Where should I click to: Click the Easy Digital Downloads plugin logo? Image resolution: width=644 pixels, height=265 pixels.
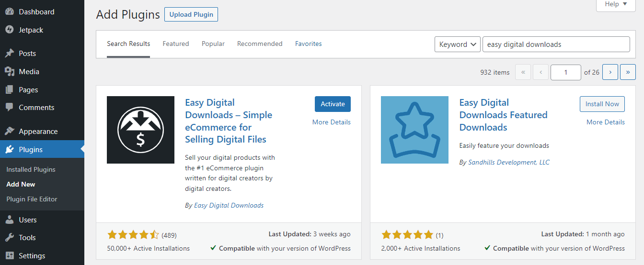point(140,130)
